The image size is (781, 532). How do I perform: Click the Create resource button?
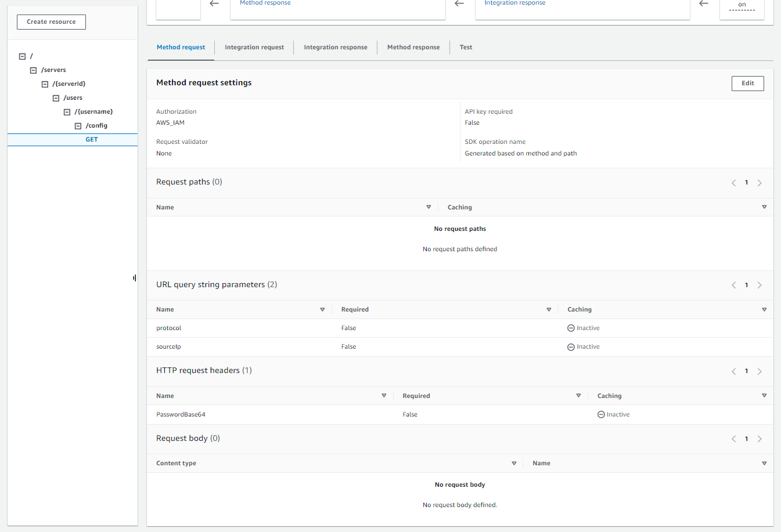tap(51, 21)
